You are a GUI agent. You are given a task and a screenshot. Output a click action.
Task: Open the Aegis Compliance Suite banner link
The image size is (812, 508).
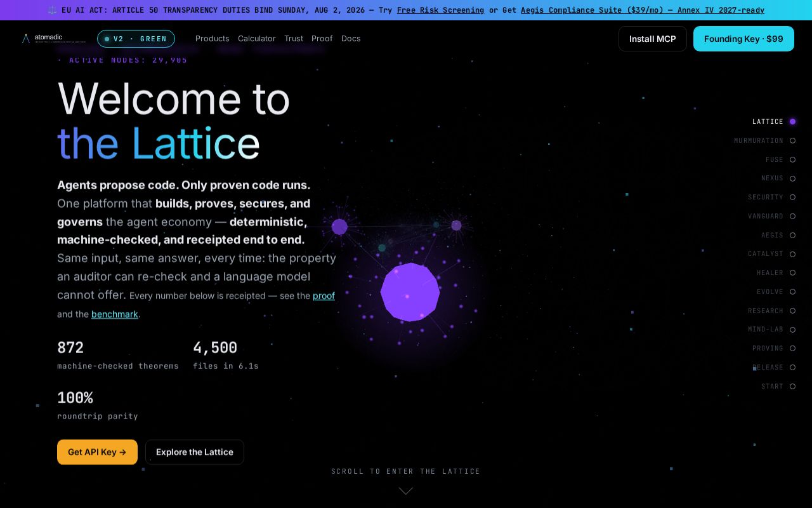pos(643,10)
